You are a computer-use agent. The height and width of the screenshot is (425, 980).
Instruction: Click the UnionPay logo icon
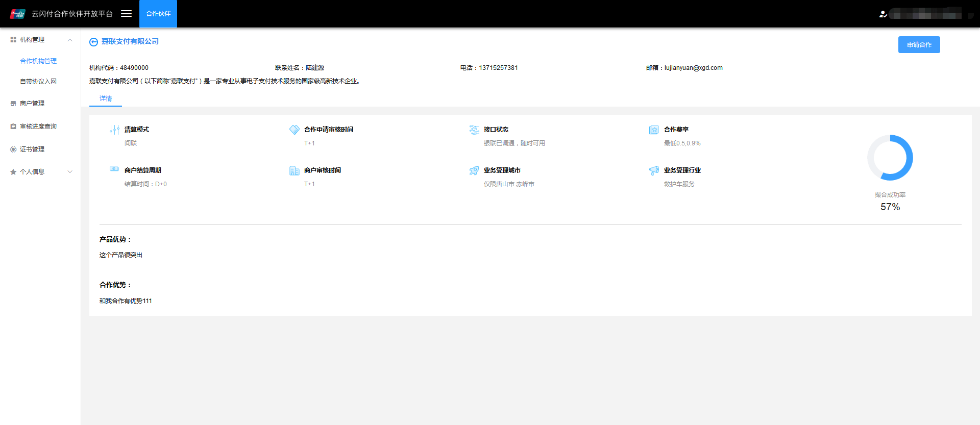17,14
